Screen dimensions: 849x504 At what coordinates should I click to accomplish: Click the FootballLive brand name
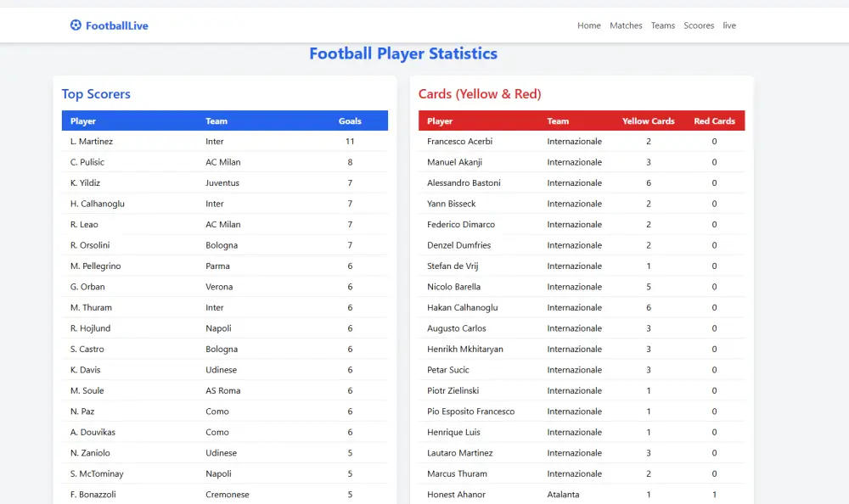click(117, 25)
